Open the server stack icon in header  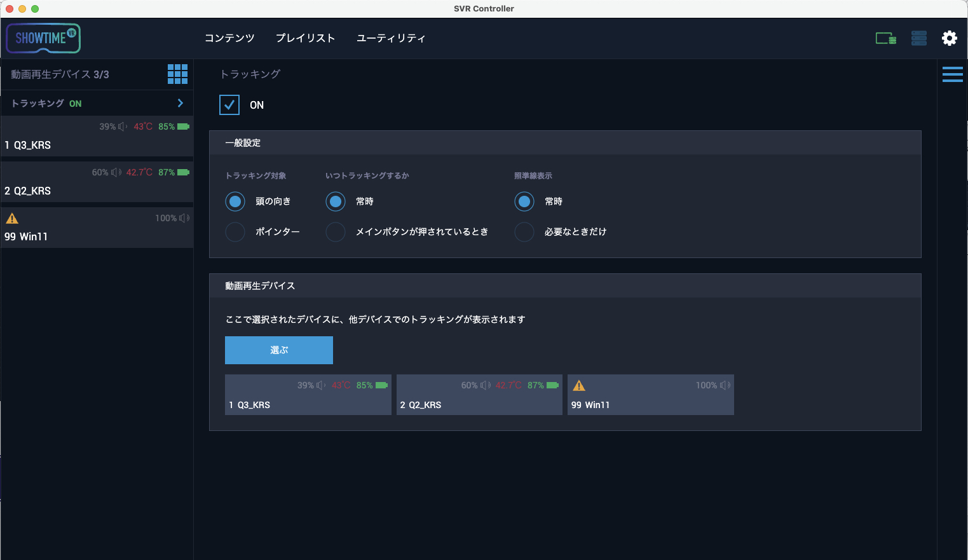tap(919, 38)
